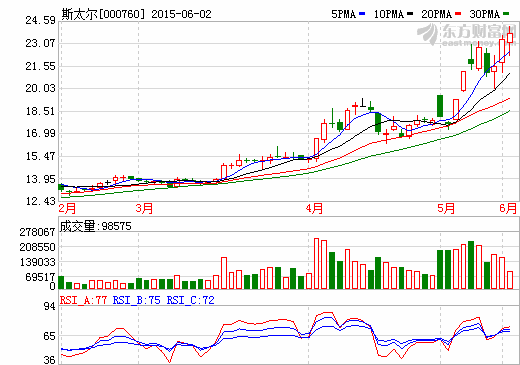The image size is (520, 365).
Task: Click the 23.07 price axis label
Action: click(x=40, y=43)
